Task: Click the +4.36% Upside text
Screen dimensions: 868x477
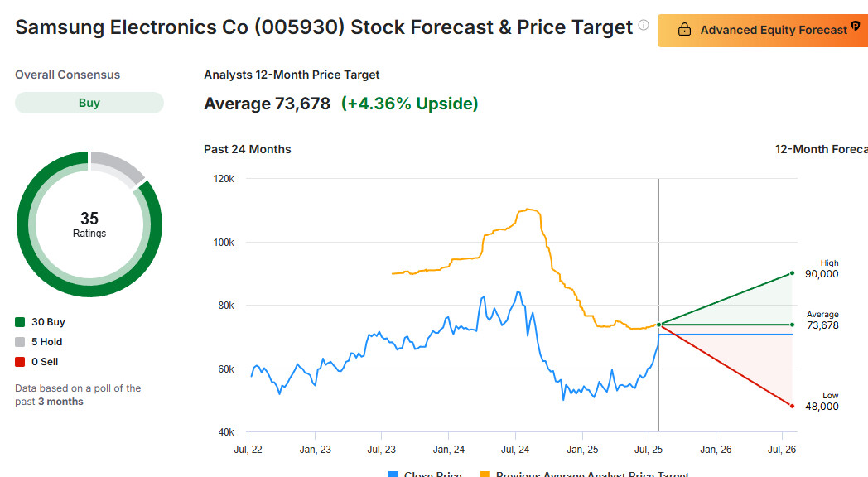Action: click(x=409, y=104)
